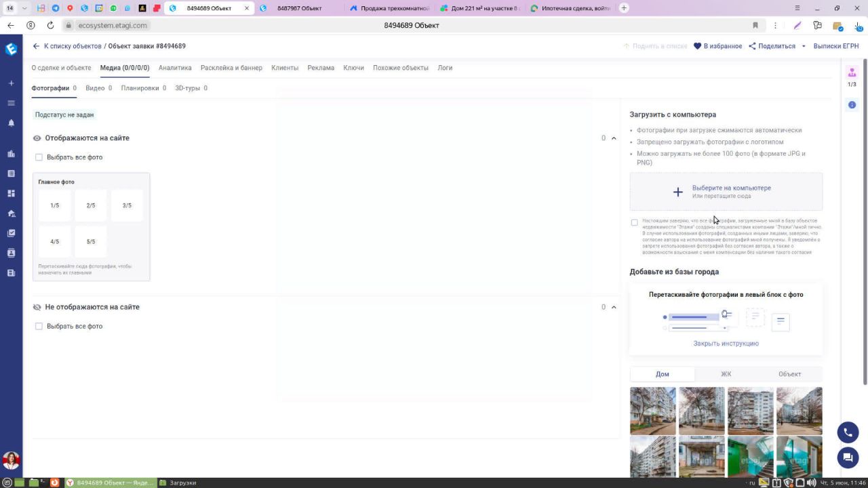Click the back arrow to objects list
Image resolution: width=868 pixels, height=488 pixels.
click(x=36, y=46)
